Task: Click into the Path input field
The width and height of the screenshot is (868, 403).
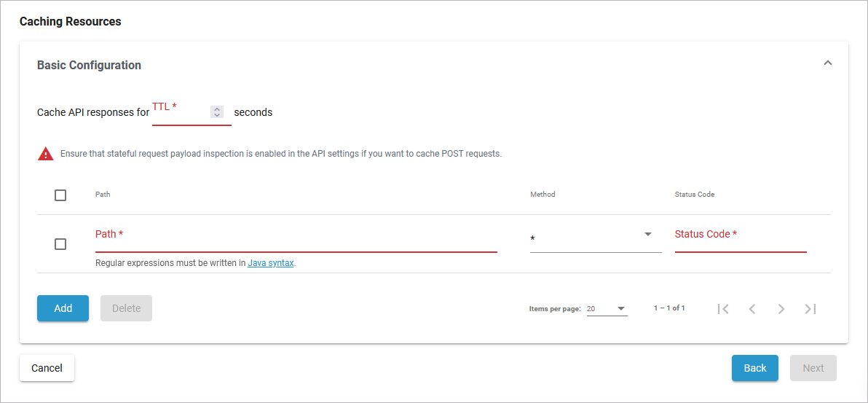Action: pos(296,239)
